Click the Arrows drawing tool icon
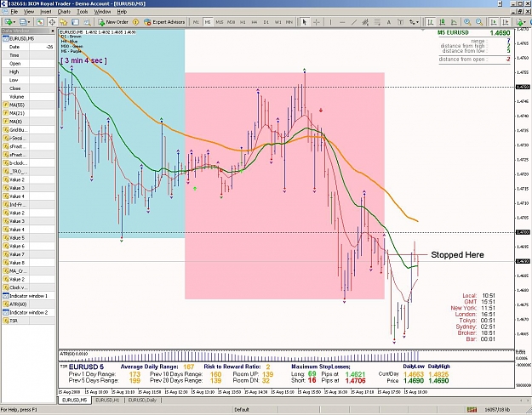The image size is (532, 415). (x=412, y=22)
